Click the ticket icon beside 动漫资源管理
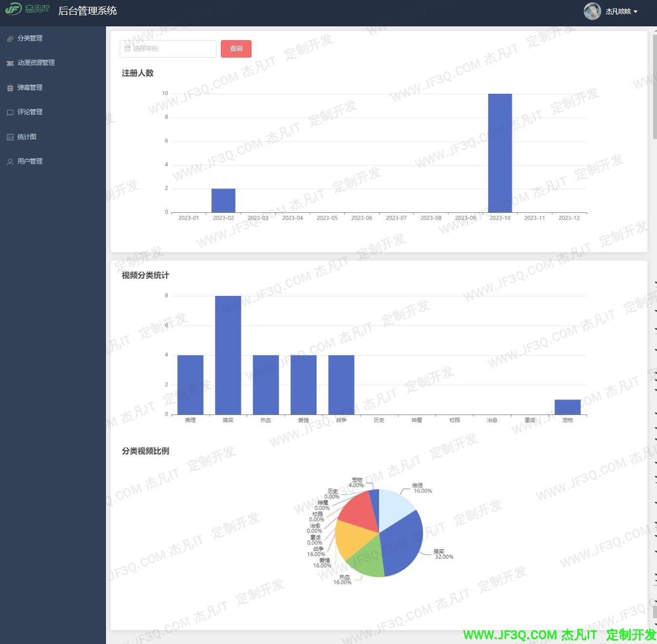This screenshot has height=644, width=657. pos(10,63)
